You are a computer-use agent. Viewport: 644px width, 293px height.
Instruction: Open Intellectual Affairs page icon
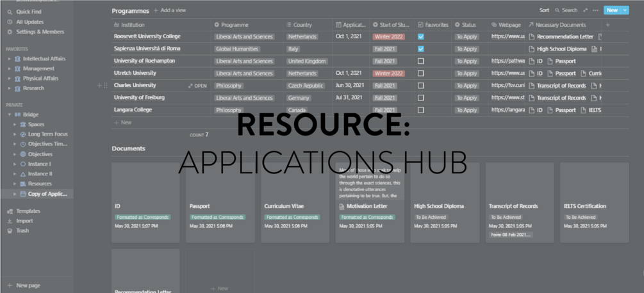click(x=17, y=59)
